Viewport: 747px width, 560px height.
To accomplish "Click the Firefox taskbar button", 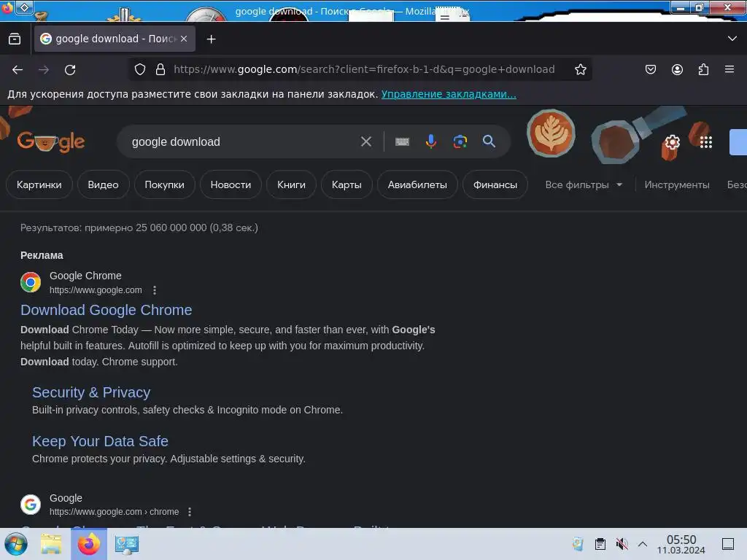I will (88, 544).
